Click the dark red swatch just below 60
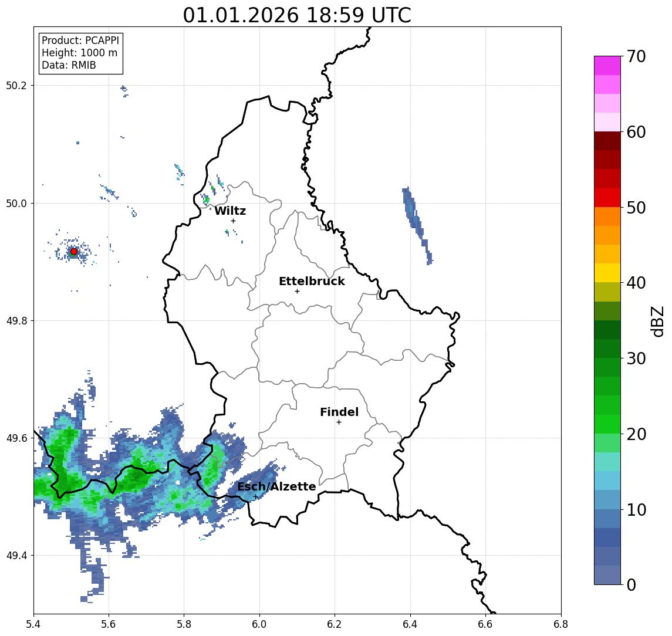Screen dimensions: 672x636 click(x=607, y=141)
